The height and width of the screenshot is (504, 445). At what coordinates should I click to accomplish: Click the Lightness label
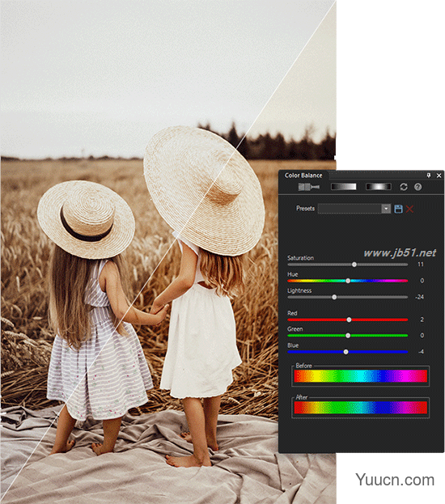(x=299, y=290)
